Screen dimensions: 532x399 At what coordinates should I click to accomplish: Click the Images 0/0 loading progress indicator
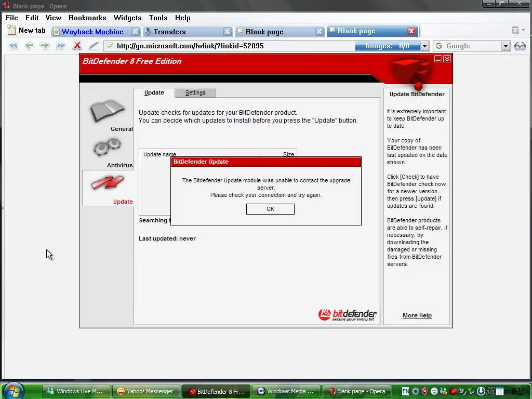click(x=388, y=46)
